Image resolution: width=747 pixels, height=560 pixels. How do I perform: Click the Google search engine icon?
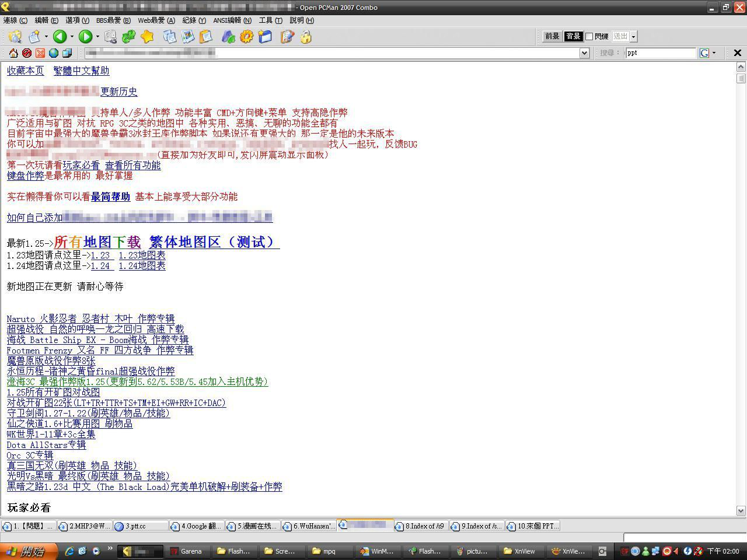(704, 53)
